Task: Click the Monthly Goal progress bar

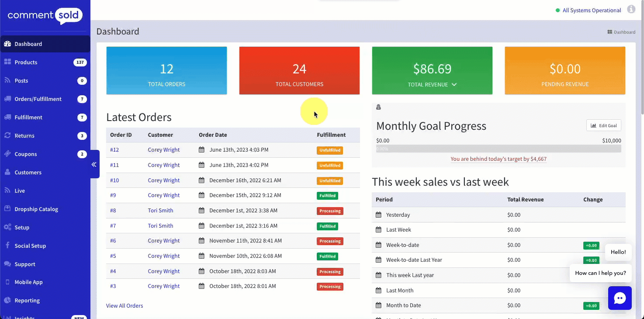Action: [x=498, y=149]
